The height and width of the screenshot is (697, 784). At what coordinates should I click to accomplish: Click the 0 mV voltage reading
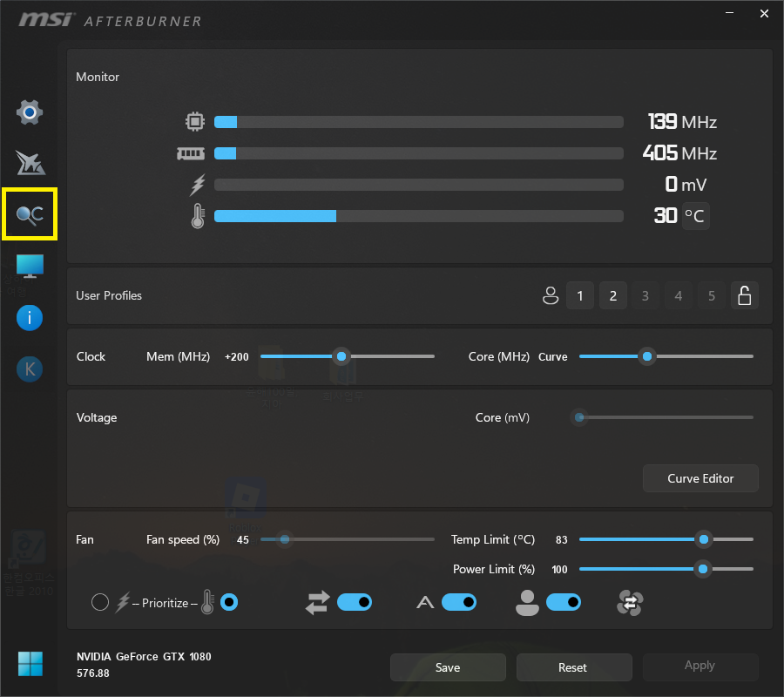point(686,185)
